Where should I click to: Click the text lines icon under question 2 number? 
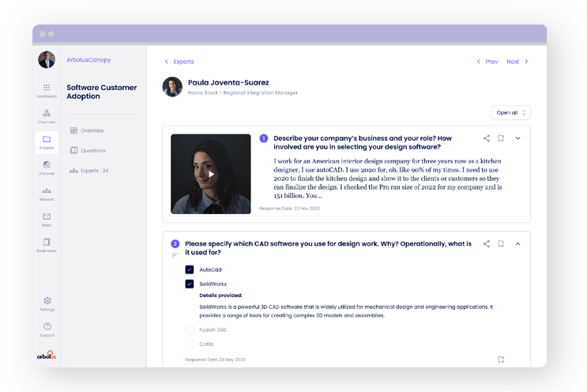pos(175,255)
